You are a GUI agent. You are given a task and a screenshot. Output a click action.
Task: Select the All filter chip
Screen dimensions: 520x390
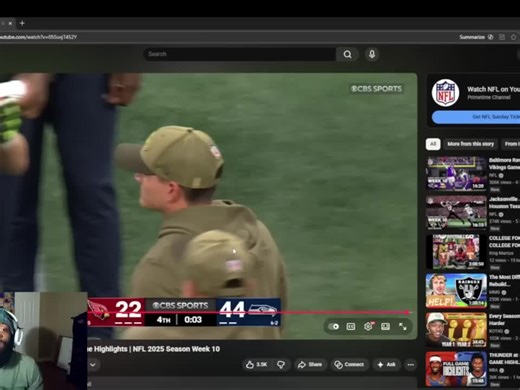coord(433,144)
